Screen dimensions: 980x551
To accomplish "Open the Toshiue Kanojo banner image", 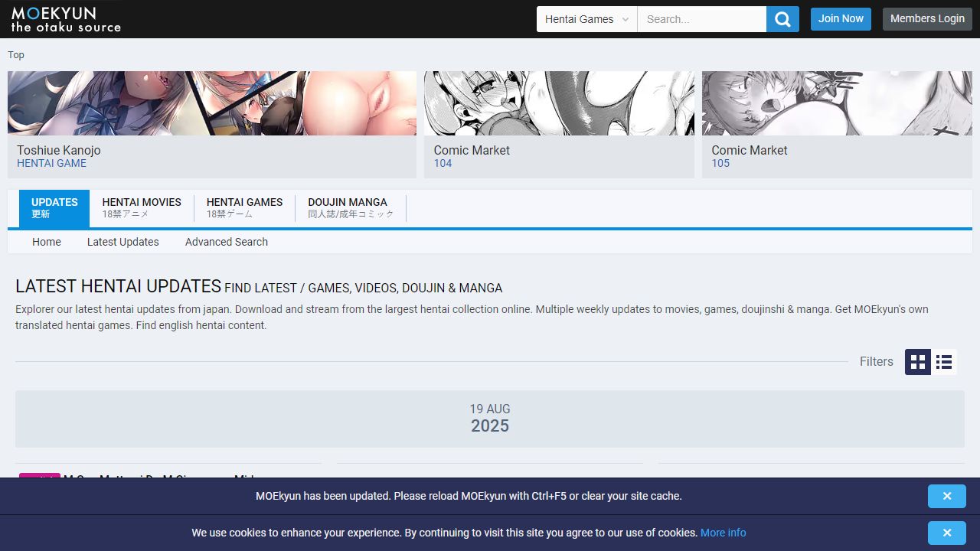I will tap(212, 103).
